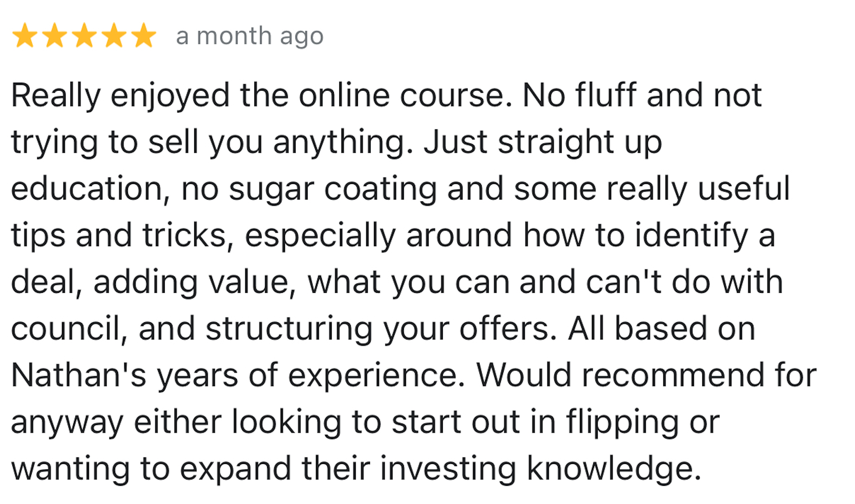Click the word "council" in the review

point(66,328)
